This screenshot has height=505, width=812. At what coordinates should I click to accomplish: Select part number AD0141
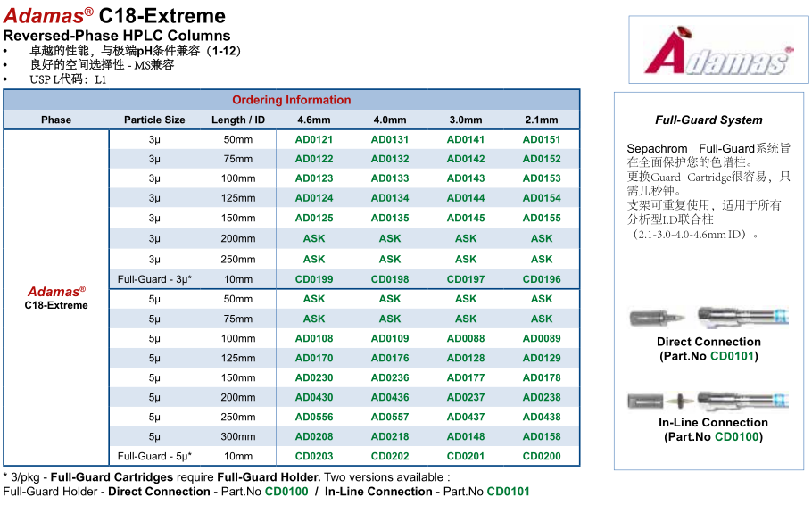point(466,139)
